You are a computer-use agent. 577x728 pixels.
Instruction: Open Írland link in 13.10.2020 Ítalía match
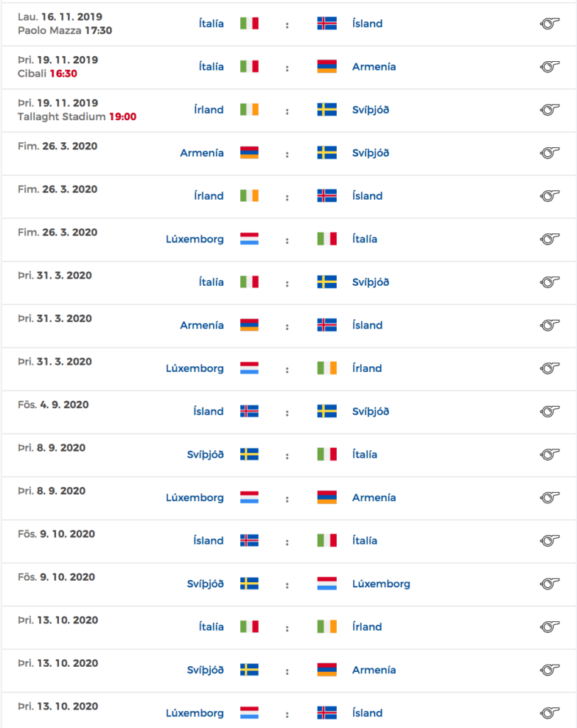(x=367, y=627)
